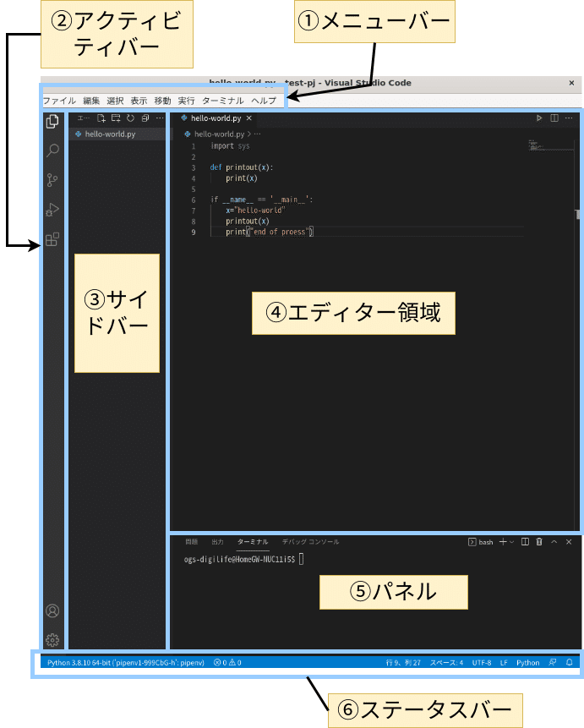
Task: Close the Visual Studio Code window
Action: (x=571, y=83)
